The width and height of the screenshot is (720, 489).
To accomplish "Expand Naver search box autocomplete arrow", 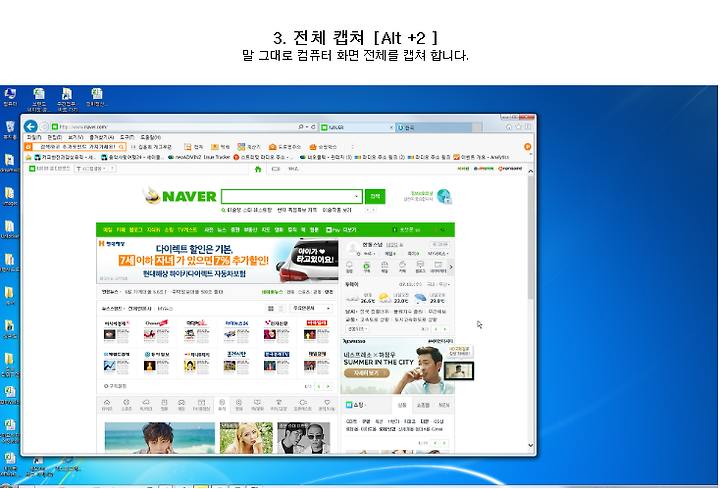I will pos(356,197).
